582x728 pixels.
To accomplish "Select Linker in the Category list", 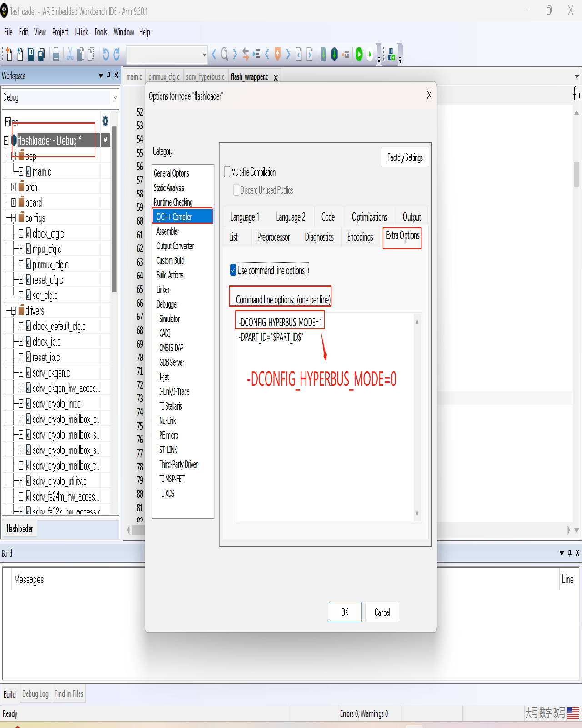I will pos(163,290).
